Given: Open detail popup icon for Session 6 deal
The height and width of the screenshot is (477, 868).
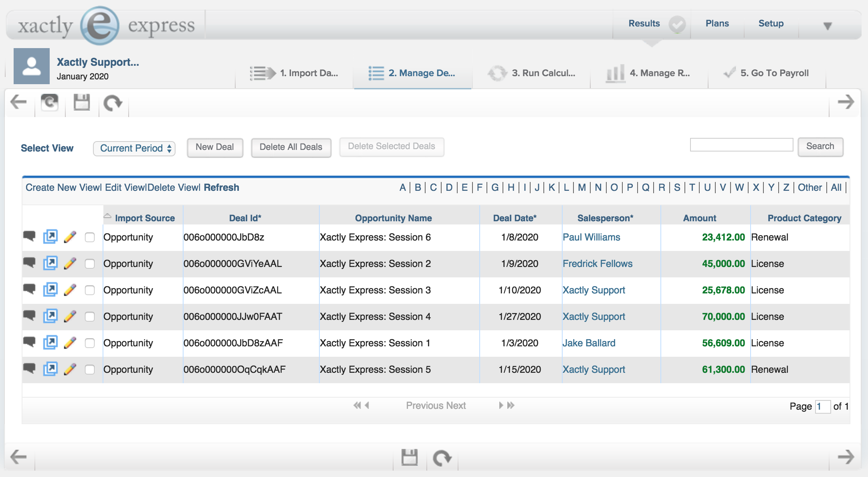Looking at the screenshot, I should point(50,236).
